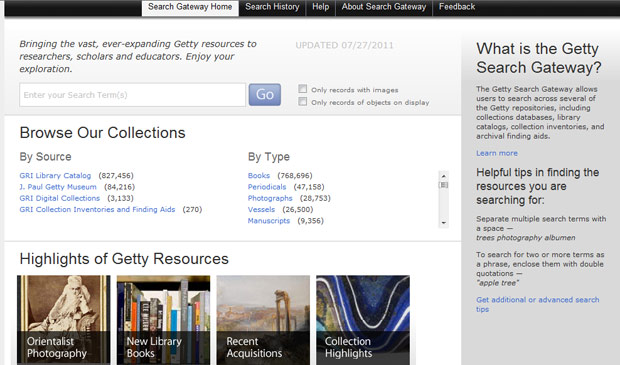Viewport: 620px width, 365px height.
Task: Click the search term input field
Action: 132,95
